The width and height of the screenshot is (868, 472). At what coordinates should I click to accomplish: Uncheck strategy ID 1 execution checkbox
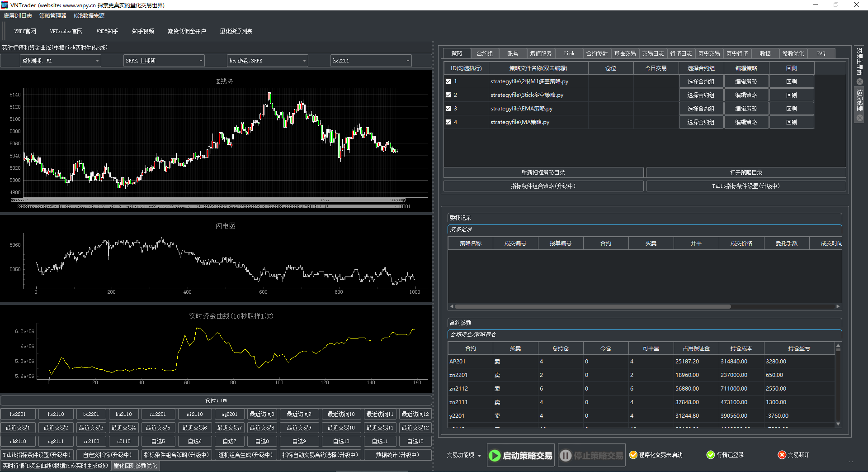448,81
